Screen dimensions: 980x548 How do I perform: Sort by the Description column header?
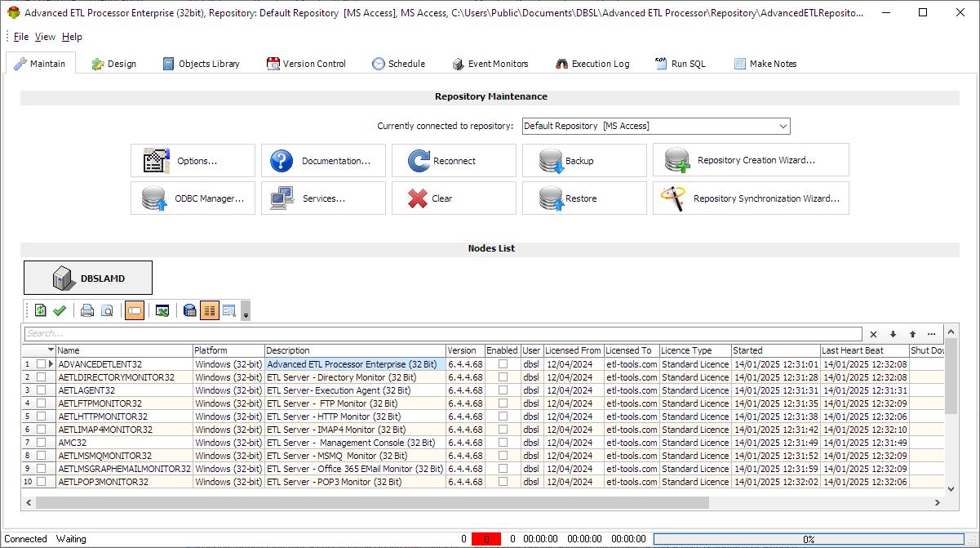[x=356, y=350]
